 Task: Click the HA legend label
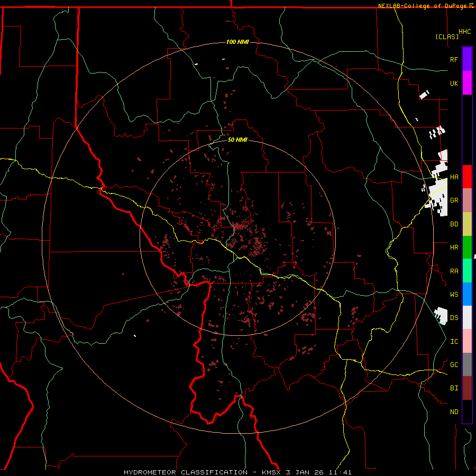(454, 177)
